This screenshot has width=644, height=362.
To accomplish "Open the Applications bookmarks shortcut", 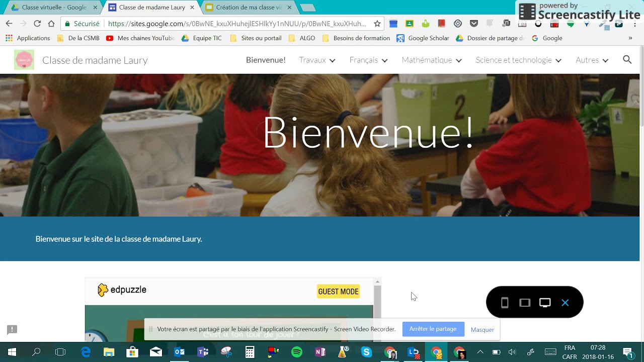I will [x=28, y=38].
